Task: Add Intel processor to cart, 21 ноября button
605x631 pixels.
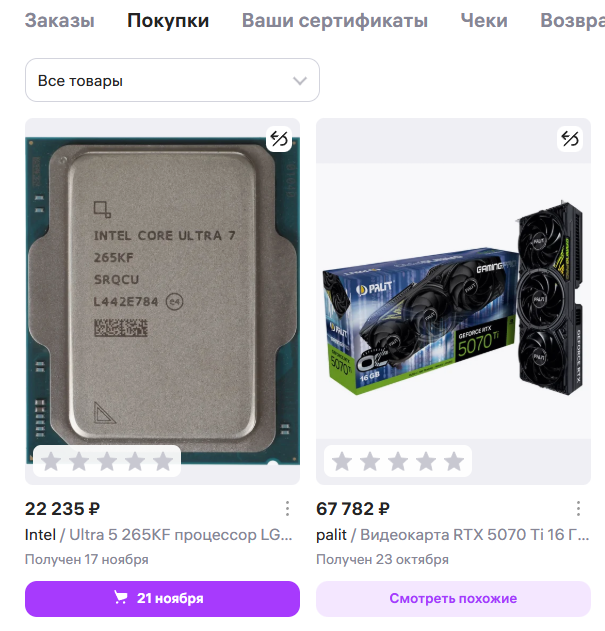Action: click(x=162, y=599)
